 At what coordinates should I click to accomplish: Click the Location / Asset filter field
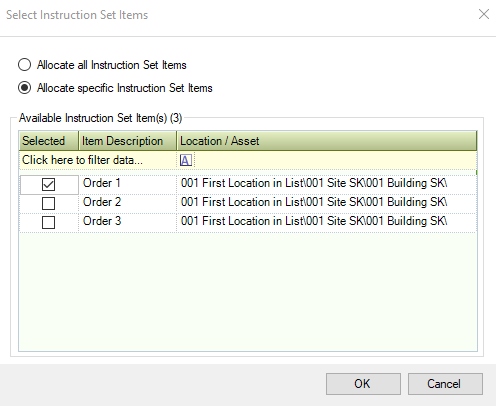point(335,160)
